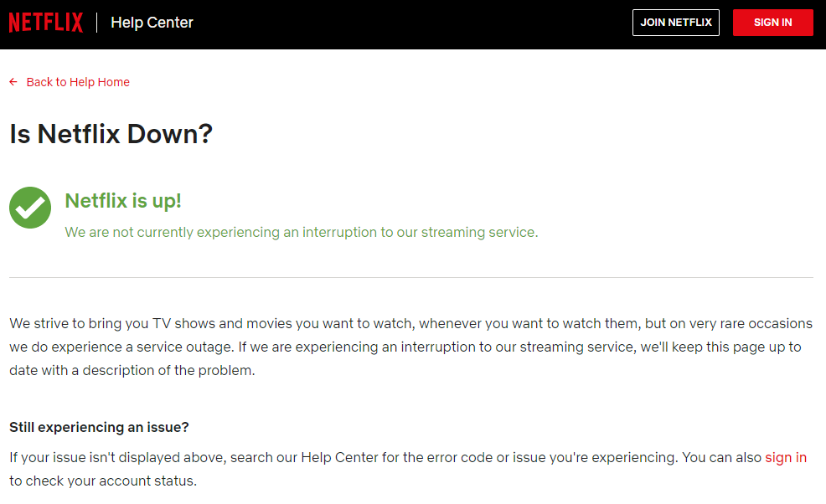826x504 pixels.
Task: Click the red SIGN IN button
Action: point(772,23)
